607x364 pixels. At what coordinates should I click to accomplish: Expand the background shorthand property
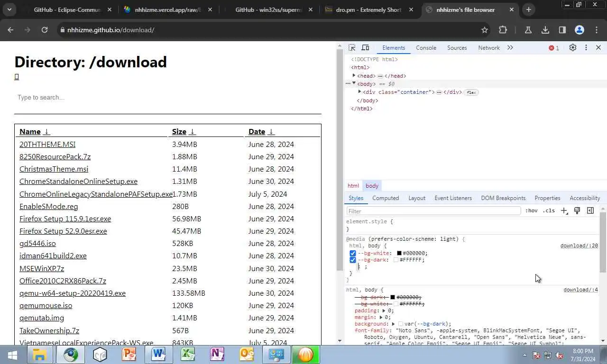click(394, 324)
